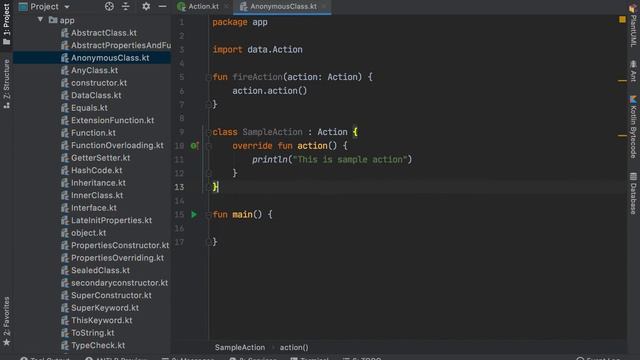This screenshot has height=360, width=640.
Task: Open AnyClass.kt file
Action: 94,70
